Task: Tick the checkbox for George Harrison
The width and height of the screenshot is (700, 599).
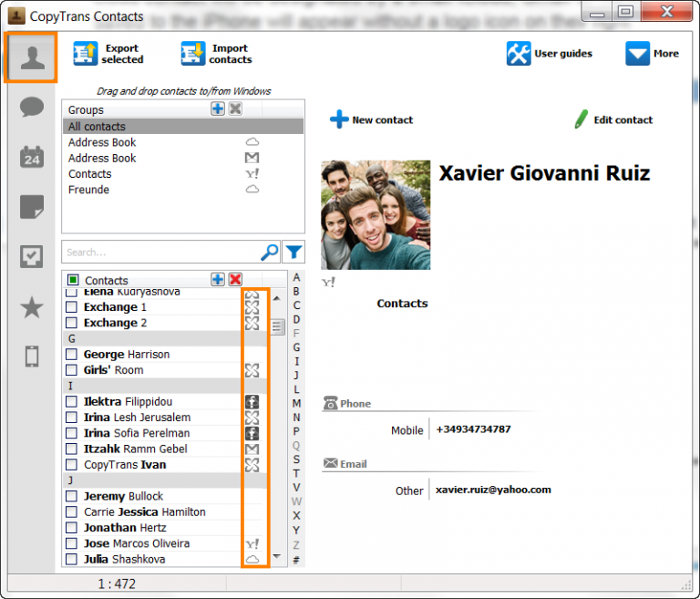Action: pos(72,355)
